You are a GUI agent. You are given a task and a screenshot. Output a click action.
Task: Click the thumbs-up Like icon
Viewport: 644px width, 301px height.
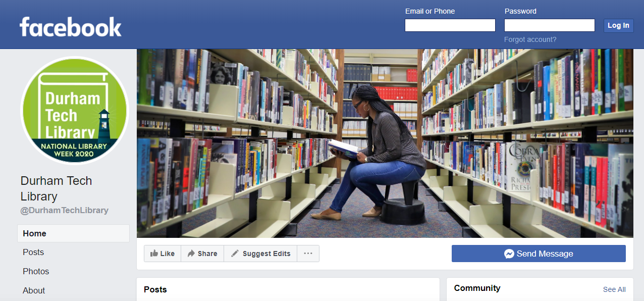point(154,254)
